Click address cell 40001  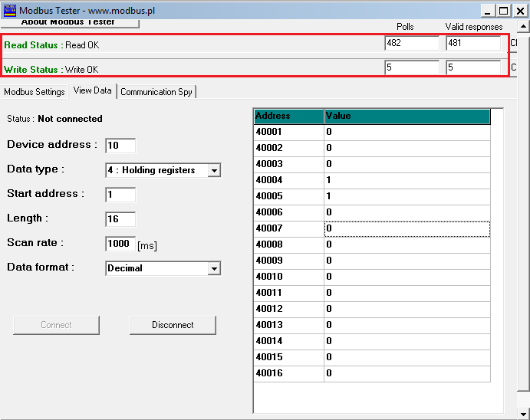click(288, 132)
